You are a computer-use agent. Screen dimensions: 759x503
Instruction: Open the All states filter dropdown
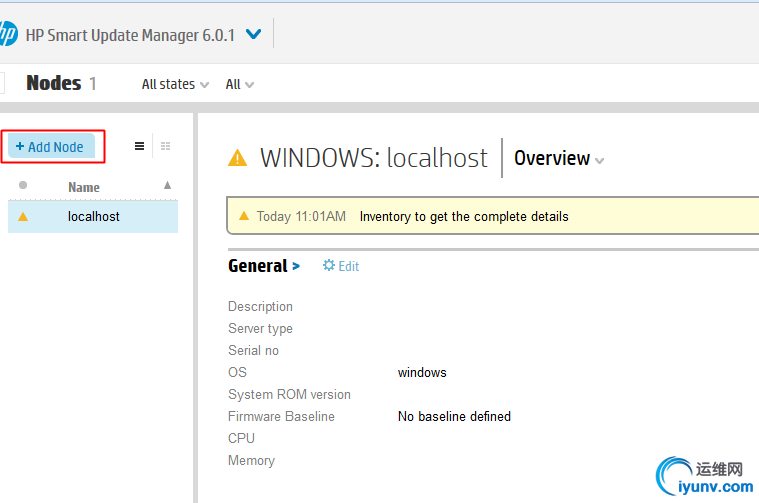click(x=175, y=84)
